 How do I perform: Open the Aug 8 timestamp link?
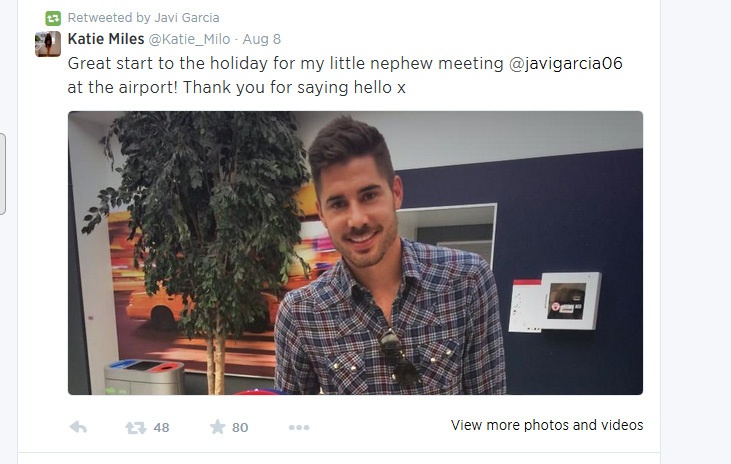click(x=262, y=39)
